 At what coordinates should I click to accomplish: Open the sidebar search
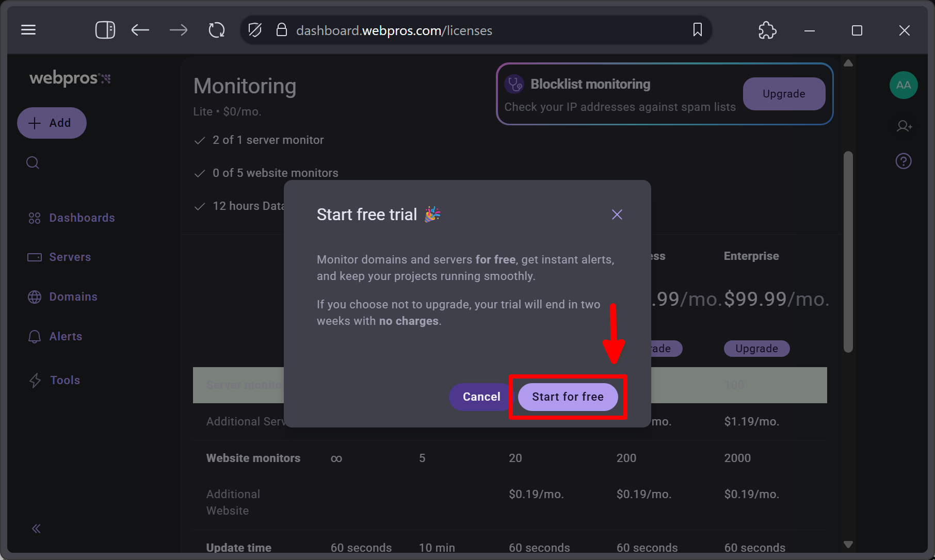click(33, 163)
